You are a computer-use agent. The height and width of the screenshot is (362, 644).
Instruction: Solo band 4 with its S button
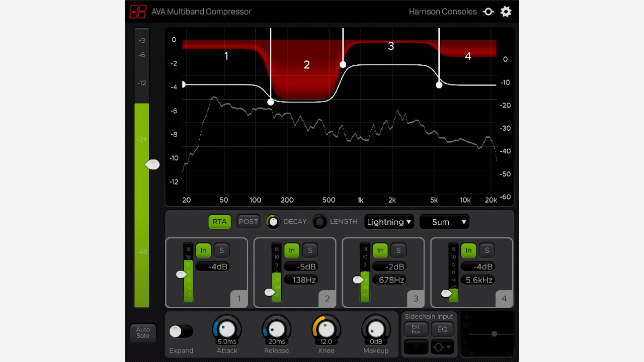coord(487,250)
